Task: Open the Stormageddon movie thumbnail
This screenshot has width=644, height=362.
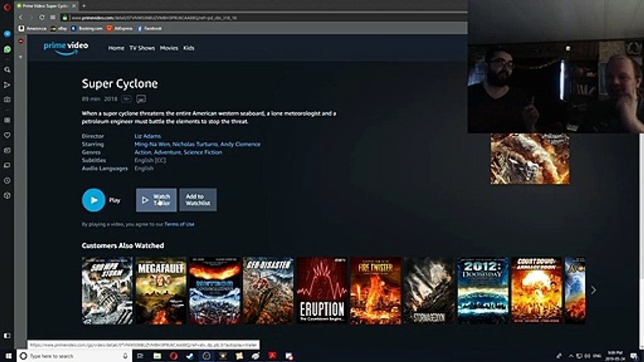Action: coord(429,291)
